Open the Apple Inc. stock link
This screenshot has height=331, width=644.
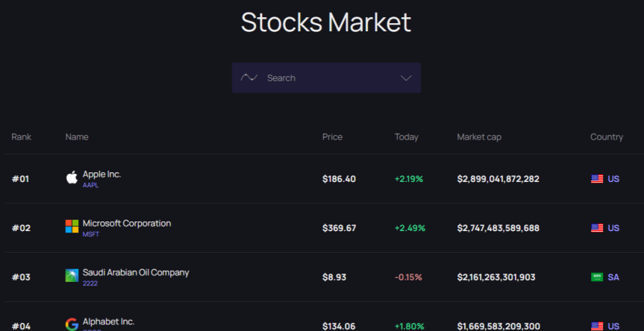tap(101, 174)
